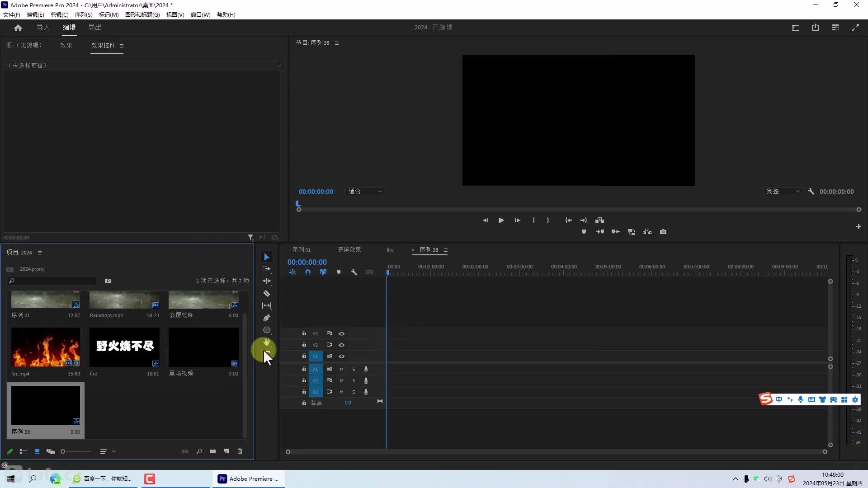
Task: Delete selected project item trash icon
Action: [240, 451]
